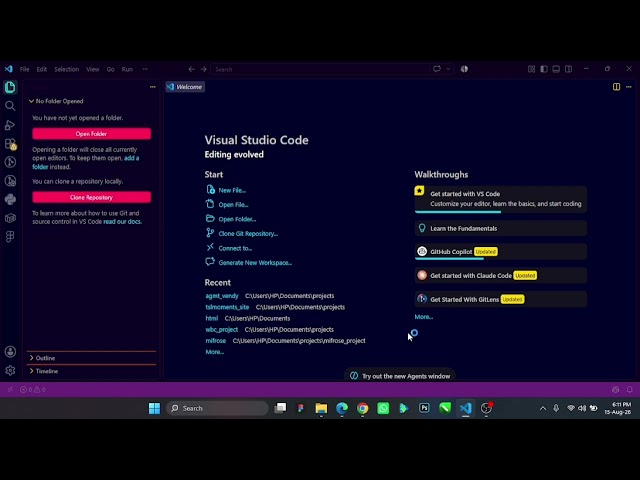
Task: Open the Copilot status icon in the status bar
Action: click(616, 389)
